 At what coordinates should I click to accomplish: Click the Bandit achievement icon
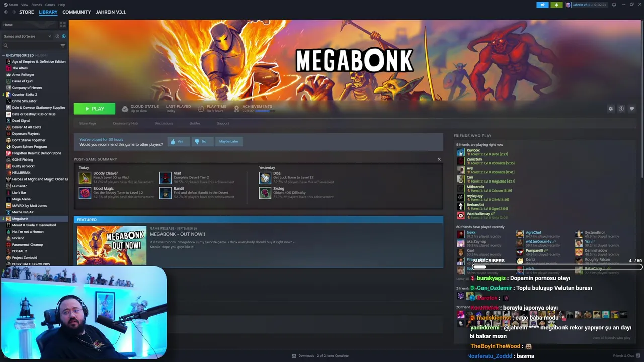point(165,193)
